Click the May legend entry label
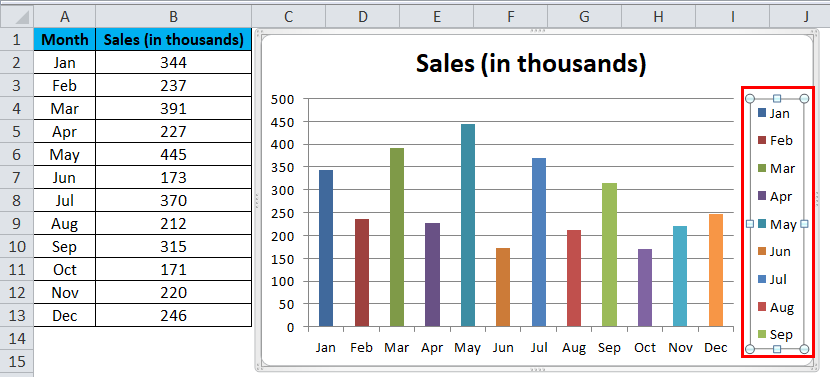The height and width of the screenshot is (377, 830). click(x=783, y=225)
